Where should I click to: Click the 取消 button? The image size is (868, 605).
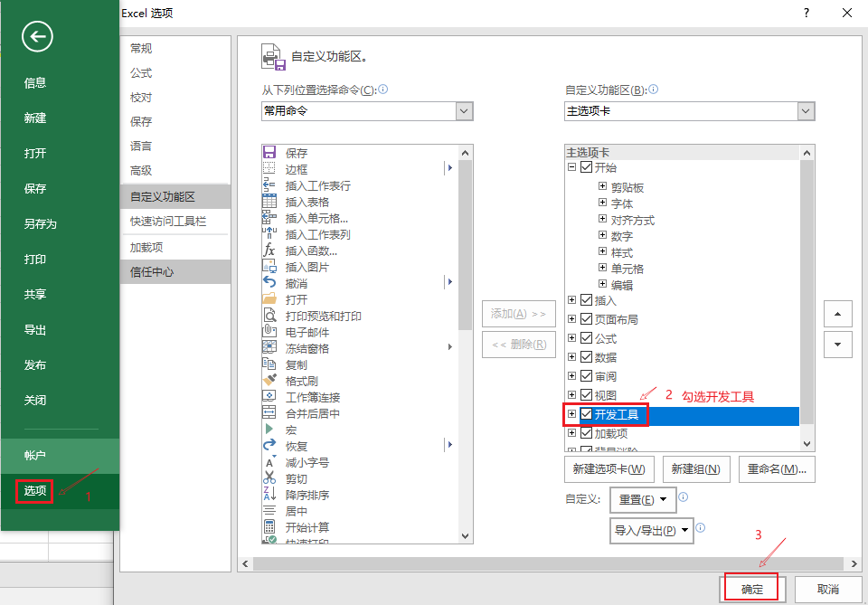click(828, 589)
